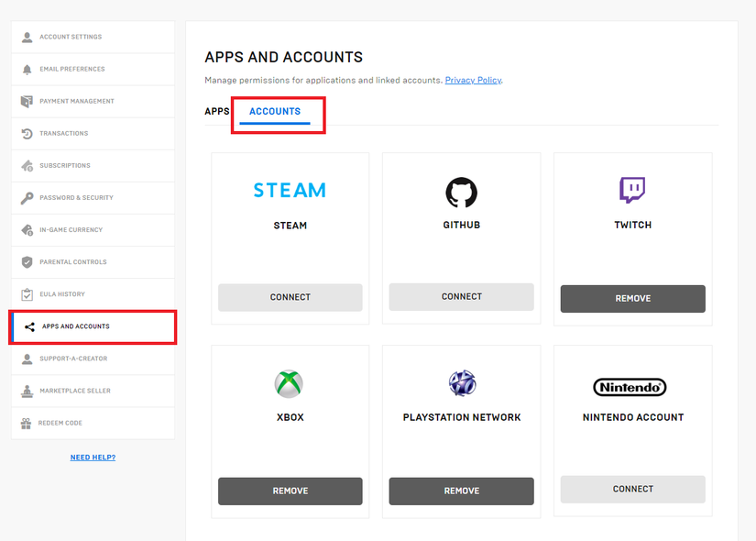The image size is (756, 541).
Task: Go to Payment Management
Action: pyautogui.click(x=93, y=102)
